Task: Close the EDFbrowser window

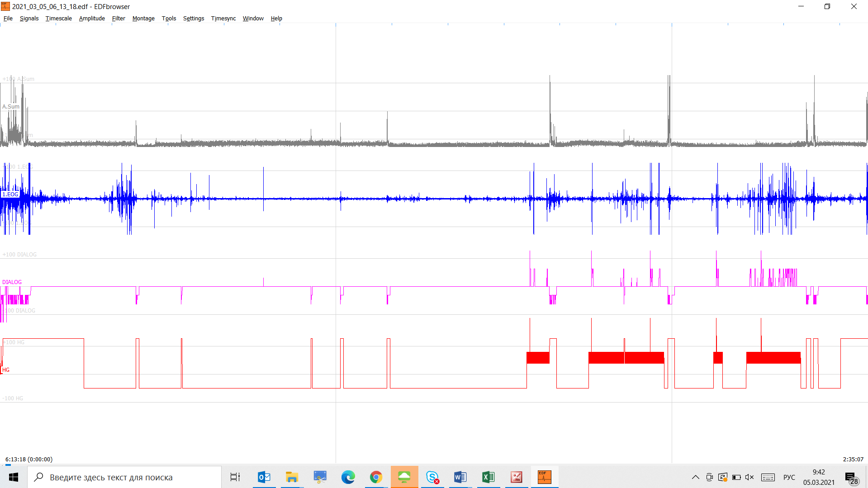Action: pos(854,6)
